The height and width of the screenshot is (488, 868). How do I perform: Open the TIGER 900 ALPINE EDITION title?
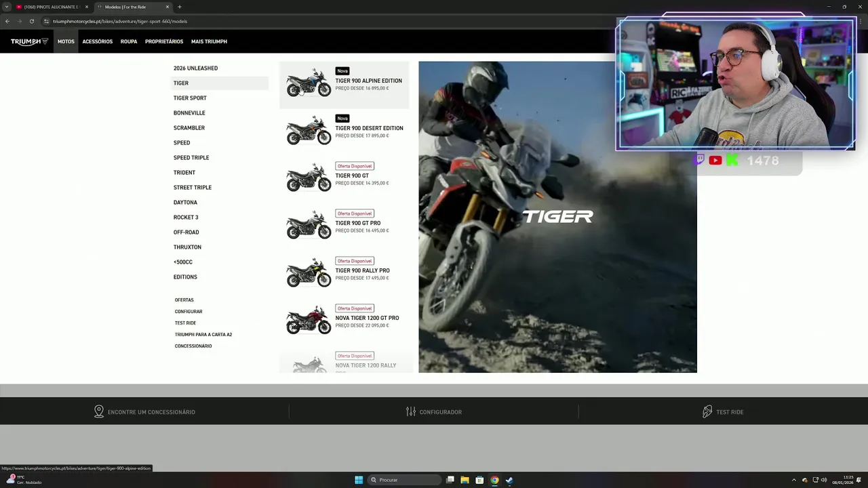pyautogui.click(x=368, y=81)
